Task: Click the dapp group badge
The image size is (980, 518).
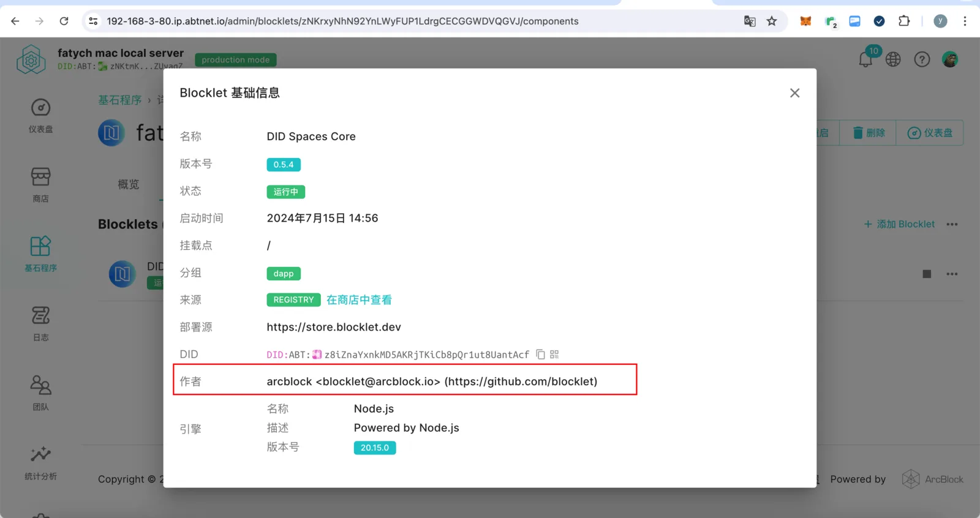Action: [284, 274]
